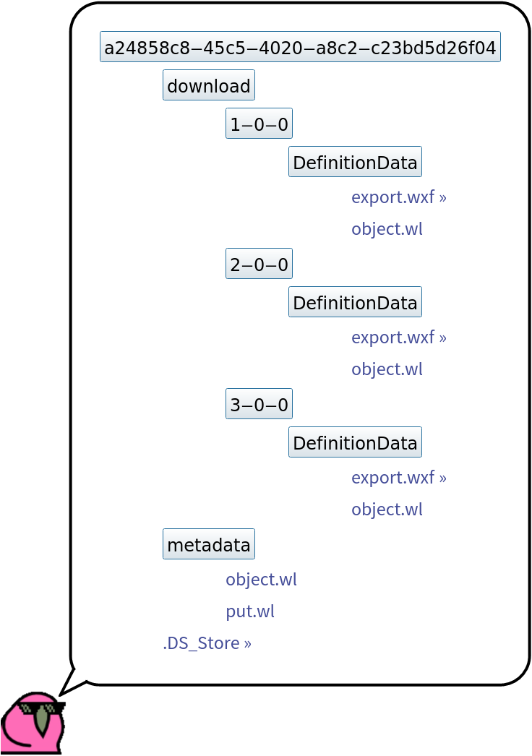Collapse the metadata folder
532x756 pixels.
[x=208, y=545]
